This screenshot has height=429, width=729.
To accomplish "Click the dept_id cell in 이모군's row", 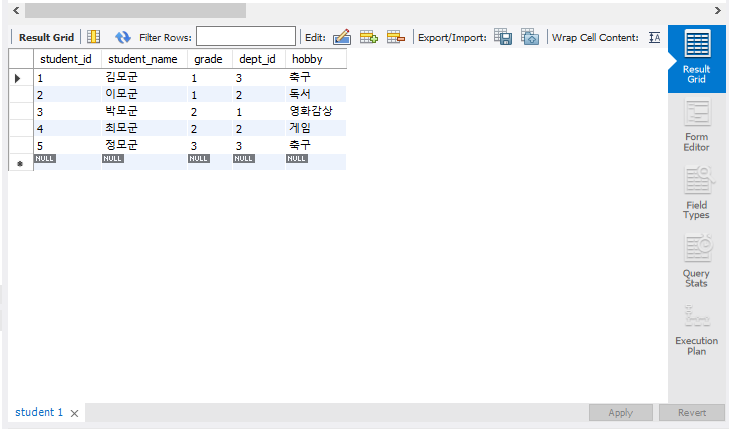I will click(x=258, y=94).
